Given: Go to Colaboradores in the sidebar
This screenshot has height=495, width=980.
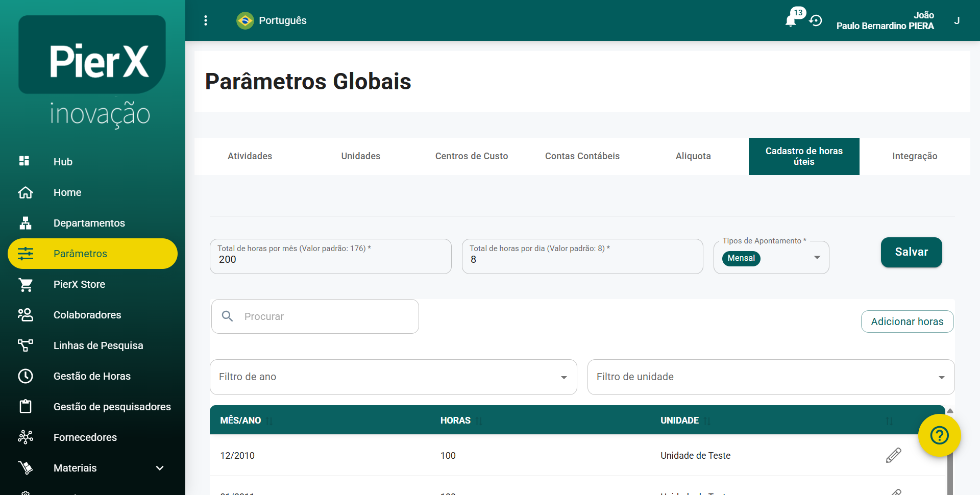Looking at the screenshot, I should tap(87, 315).
